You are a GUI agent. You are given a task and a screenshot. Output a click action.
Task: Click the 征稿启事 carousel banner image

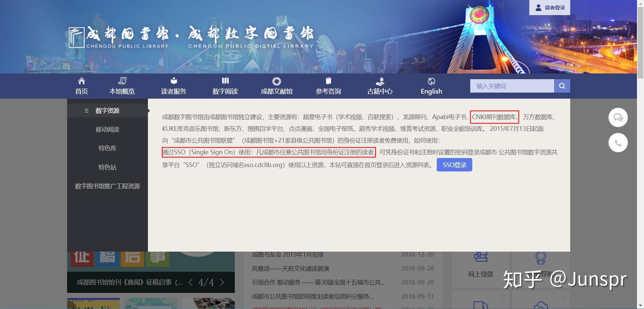point(151,261)
